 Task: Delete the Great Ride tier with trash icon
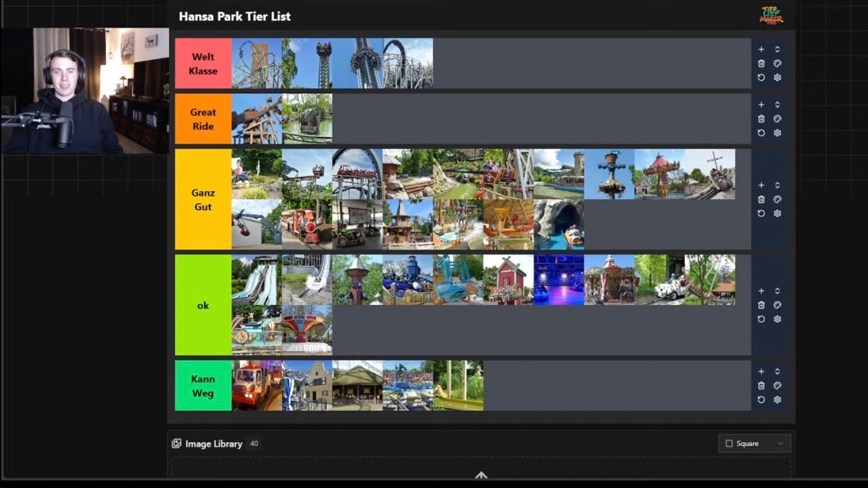pyautogui.click(x=761, y=119)
